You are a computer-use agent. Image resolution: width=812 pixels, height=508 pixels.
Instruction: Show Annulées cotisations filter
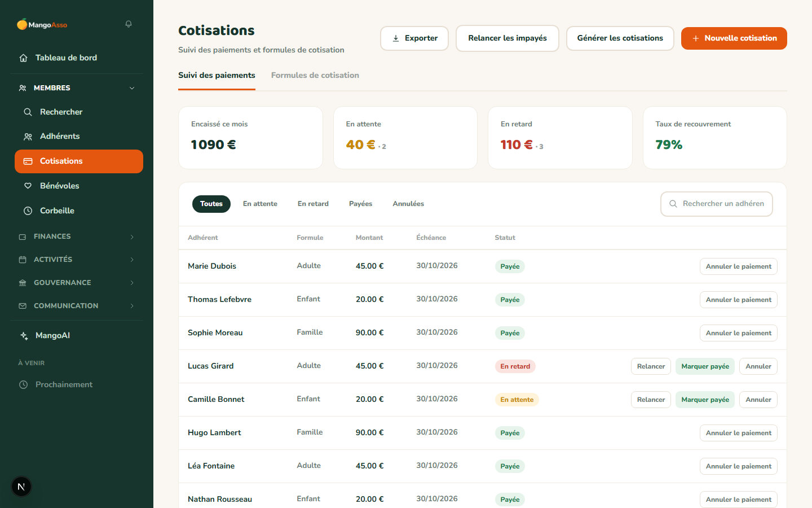tap(408, 204)
